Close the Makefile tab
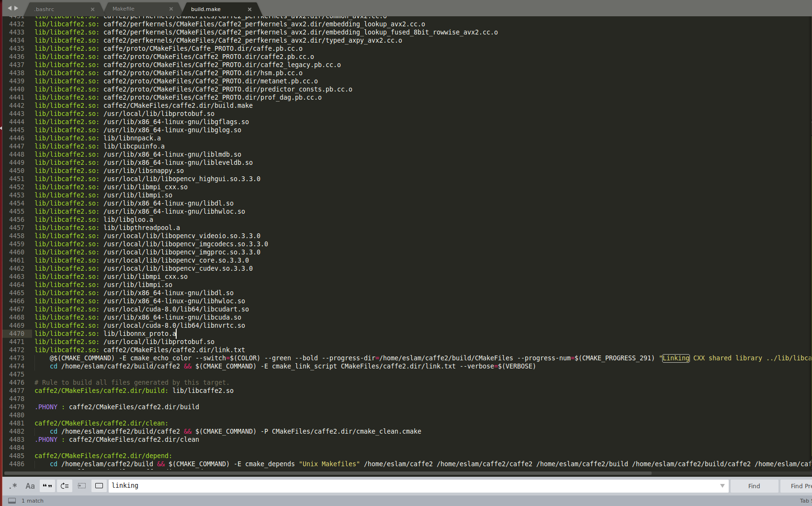812x506 pixels. (x=171, y=9)
